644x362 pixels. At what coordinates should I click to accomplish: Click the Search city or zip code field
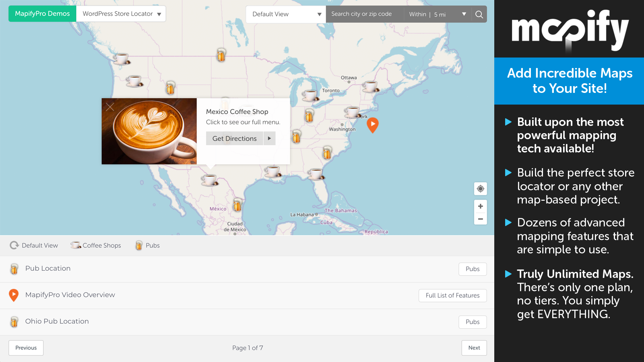(x=365, y=14)
